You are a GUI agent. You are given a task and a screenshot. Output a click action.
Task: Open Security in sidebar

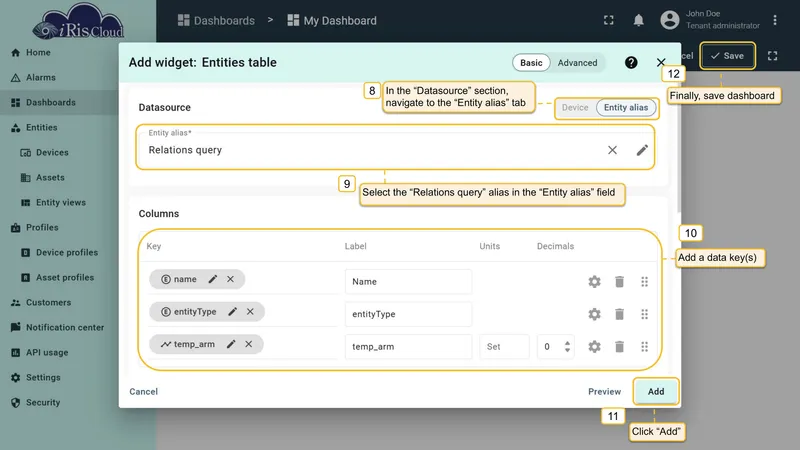36,403
